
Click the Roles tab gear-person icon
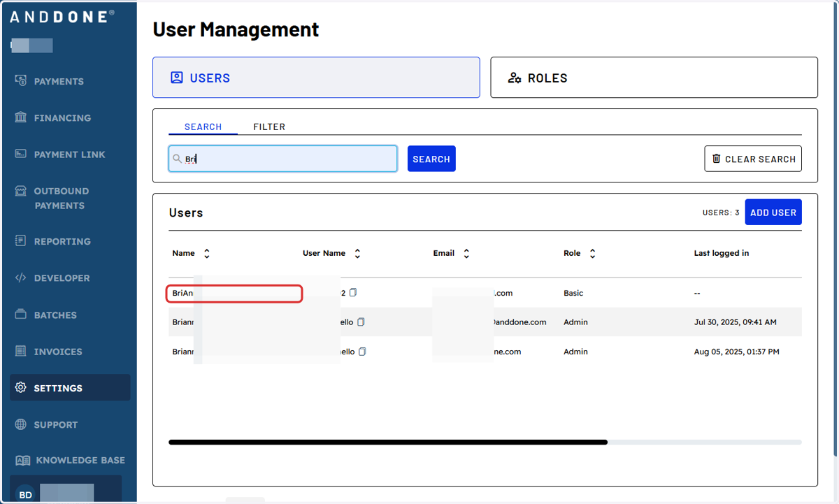coord(515,78)
